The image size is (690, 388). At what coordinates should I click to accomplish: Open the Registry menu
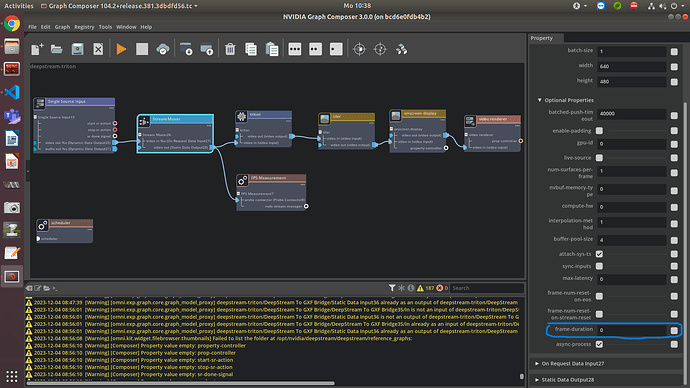tap(84, 27)
